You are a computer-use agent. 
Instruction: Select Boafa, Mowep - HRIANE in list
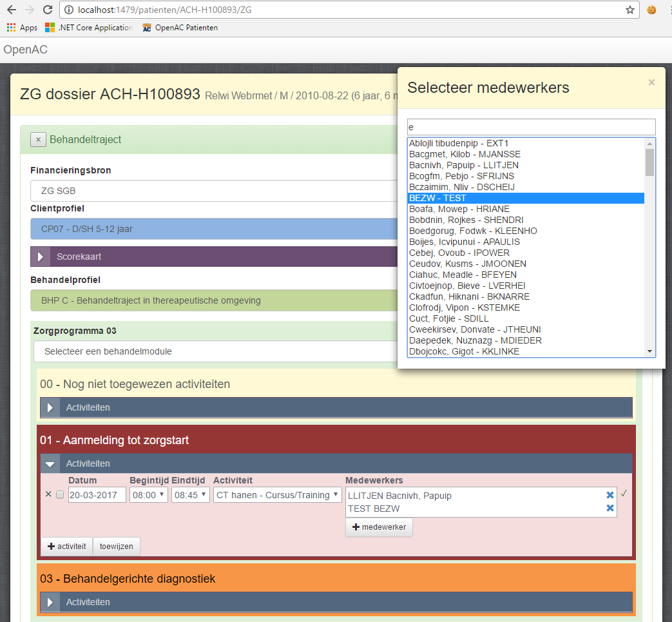coord(459,209)
